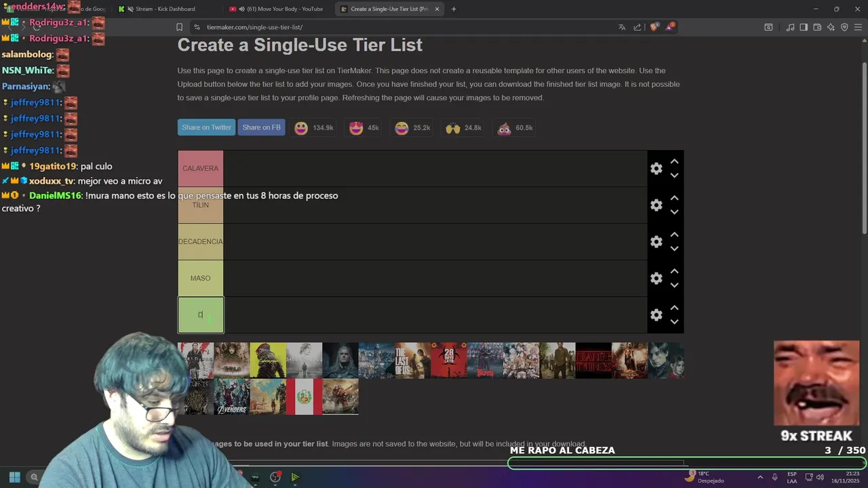React with poop emoji 60.5k
Viewport: 868px width, 488px height.
pyautogui.click(x=515, y=128)
